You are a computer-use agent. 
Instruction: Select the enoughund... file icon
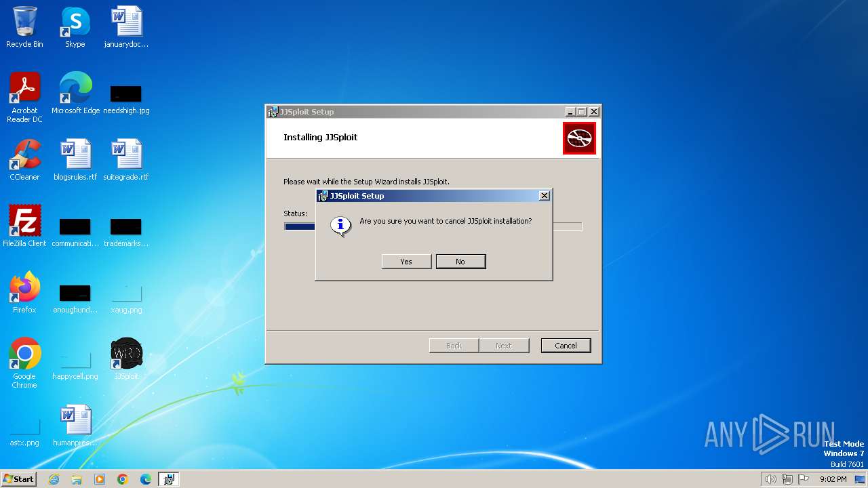pyautogui.click(x=75, y=298)
